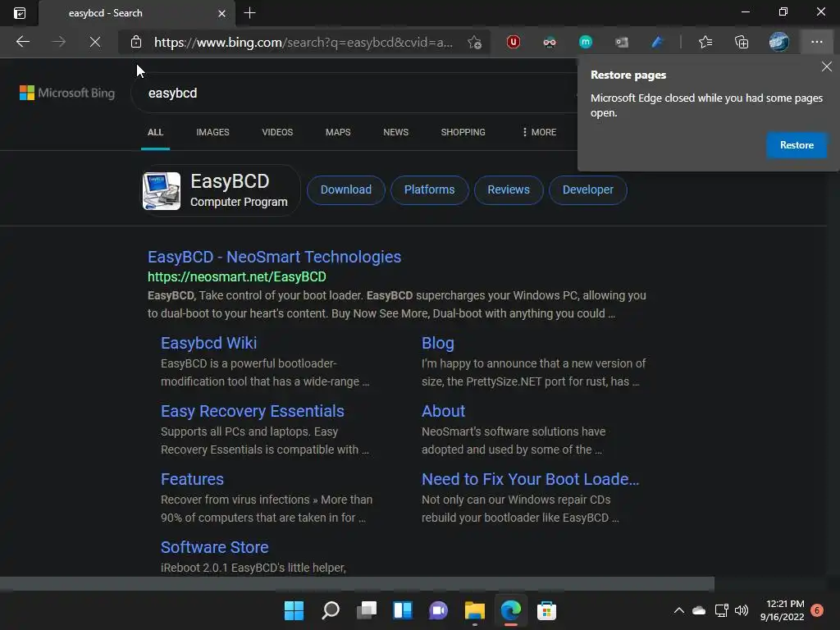Screen dimensions: 840x630
Task: Open the https://neosmart.net/EasyBCD URL
Action: 237,277
